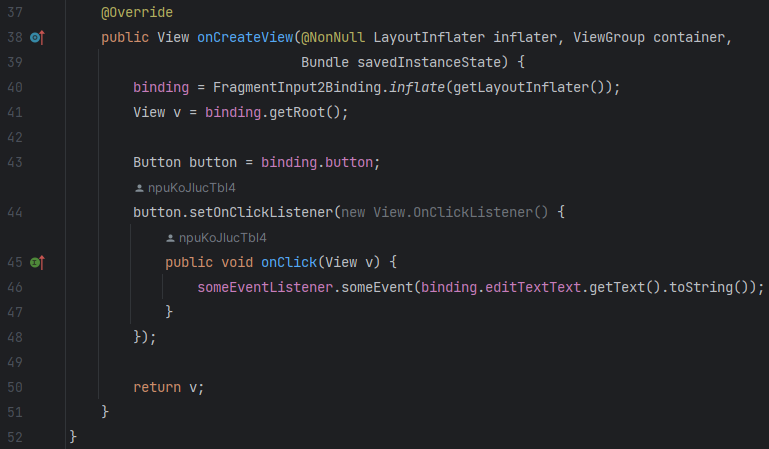Click getRoot() on line 41
Image resolution: width=769 pixels, height=449 pixels.
click(305, 112)
